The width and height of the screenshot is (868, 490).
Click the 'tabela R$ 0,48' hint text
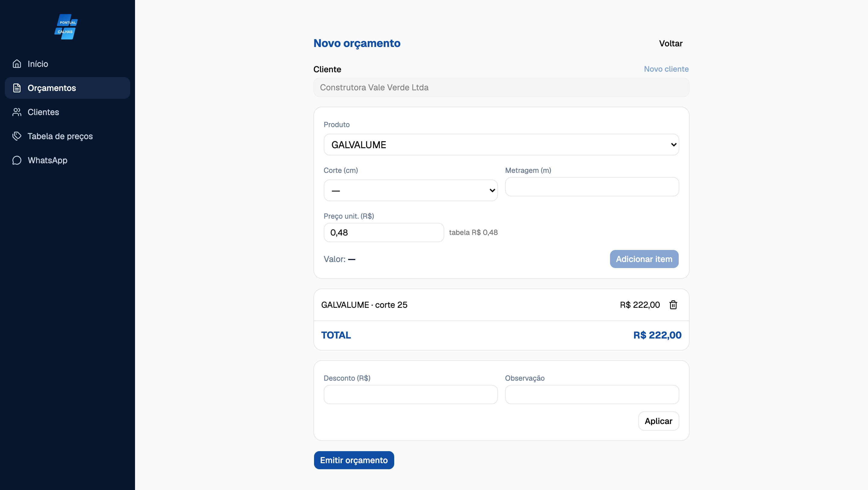pyautogui.click(x=473, y=233)
